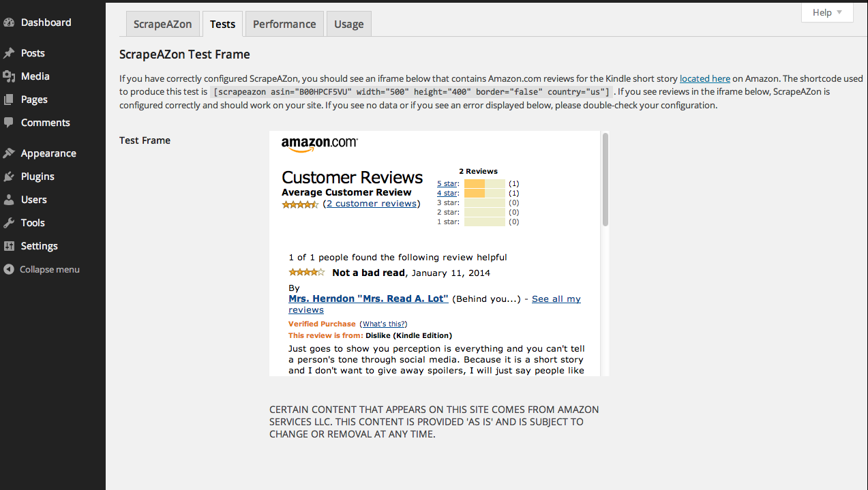
Task: Click the 5 star rating link
Action: click(447, 183)
